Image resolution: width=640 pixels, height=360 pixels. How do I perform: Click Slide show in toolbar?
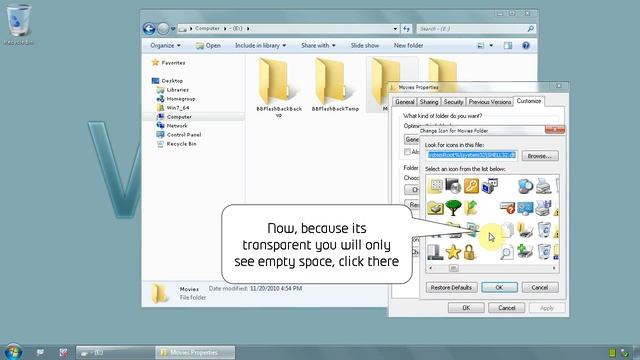click(x=364, y=45)
